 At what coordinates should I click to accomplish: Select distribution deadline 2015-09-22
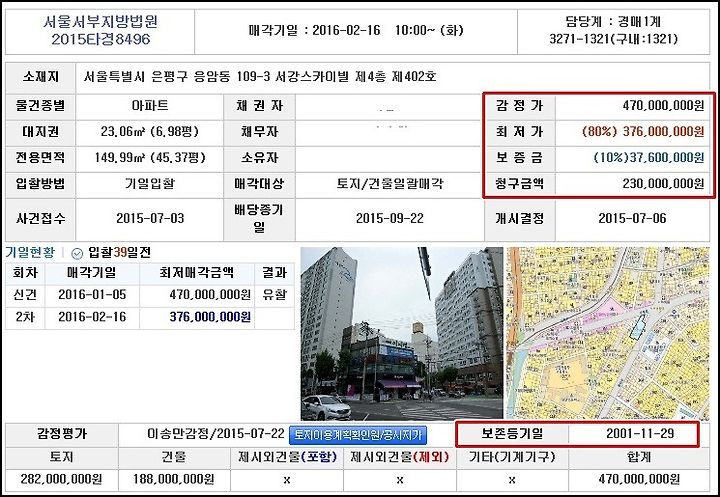point(390,218)
